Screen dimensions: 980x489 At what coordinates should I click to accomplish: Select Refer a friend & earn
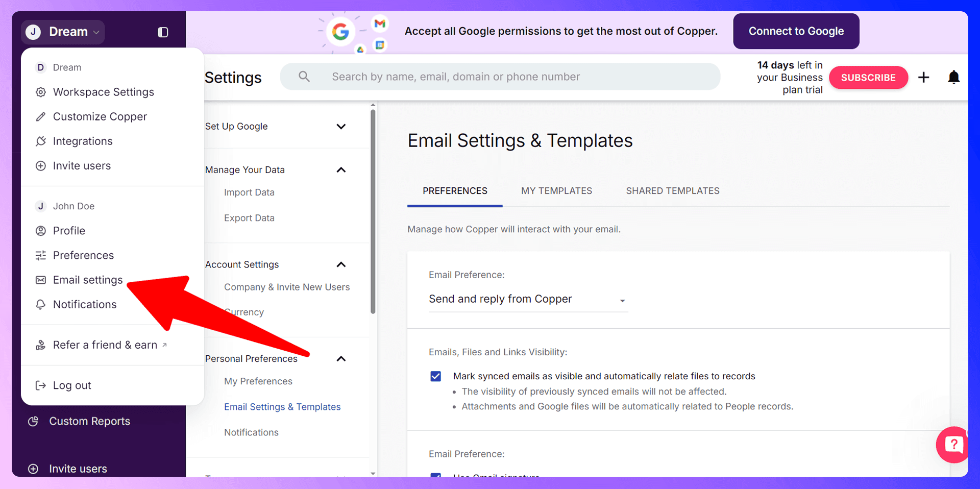pos(105,345)
